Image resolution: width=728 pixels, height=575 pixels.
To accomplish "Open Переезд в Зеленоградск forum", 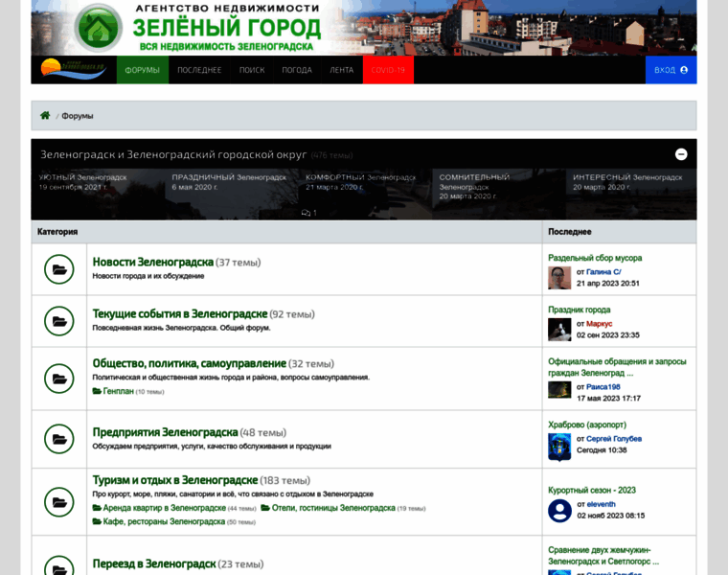I will [154, 563].
